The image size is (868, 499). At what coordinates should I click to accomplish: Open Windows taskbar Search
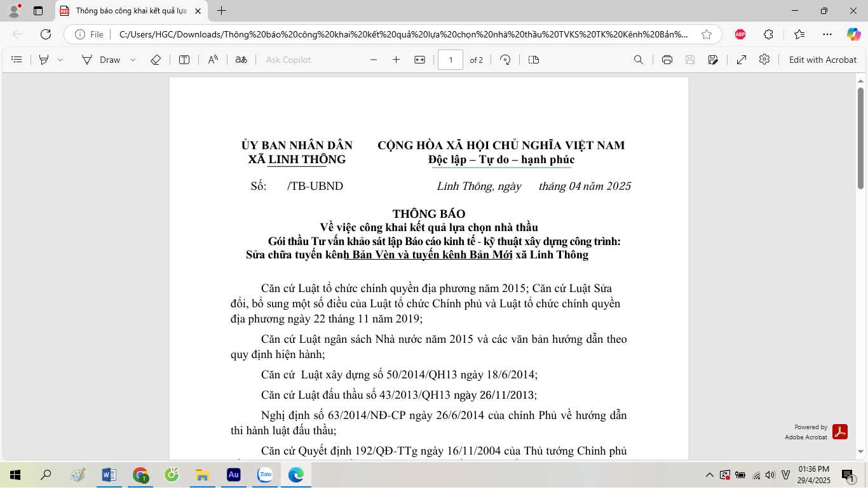46,475
